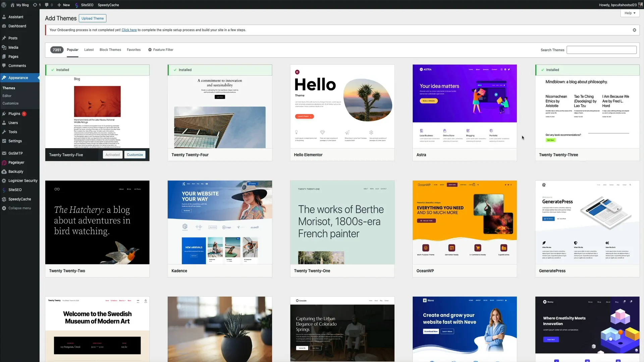Open the Twenty Twenty-One theme thumbnail
Image resolution: width=644 pixels, height=362 pixels.
point(342,222)
